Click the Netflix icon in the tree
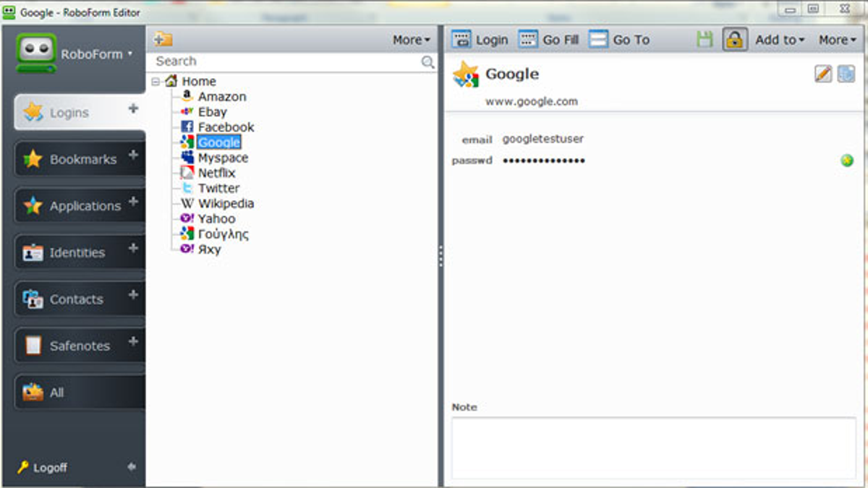This screenshot has height=488, width=868. 187,173
